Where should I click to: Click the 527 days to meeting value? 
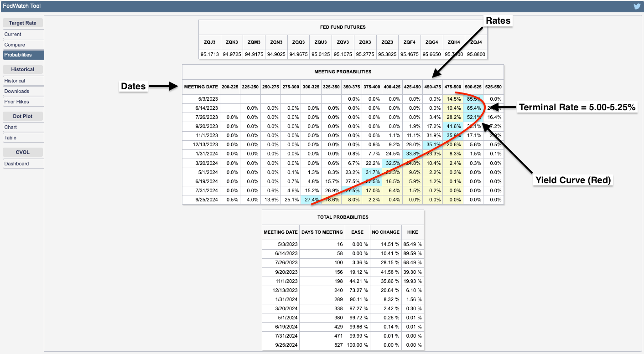322,345
